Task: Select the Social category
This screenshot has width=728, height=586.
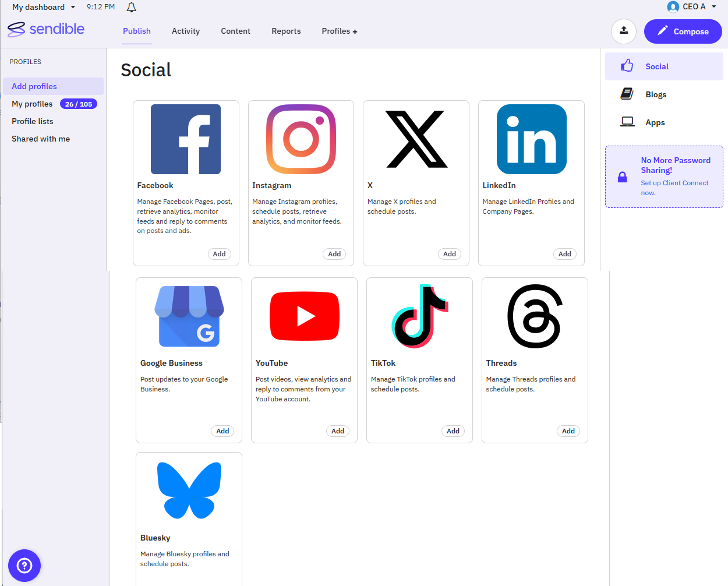Action: 664,66
